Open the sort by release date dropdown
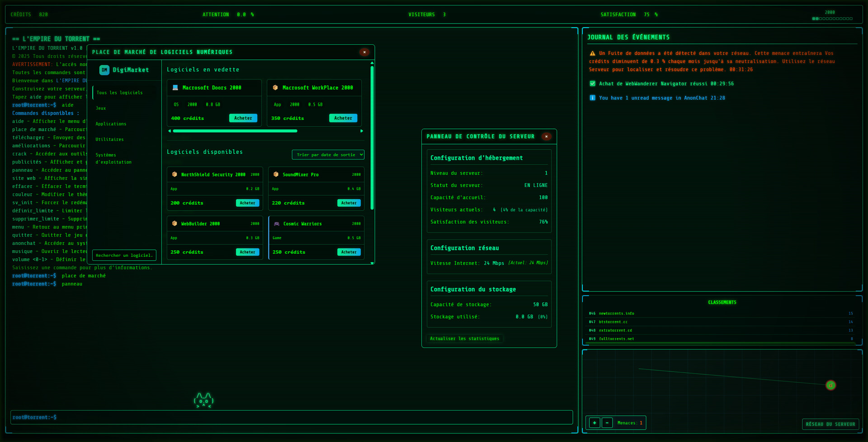Image resolution: width=868 pixels, height=442 pixels. 328,155
